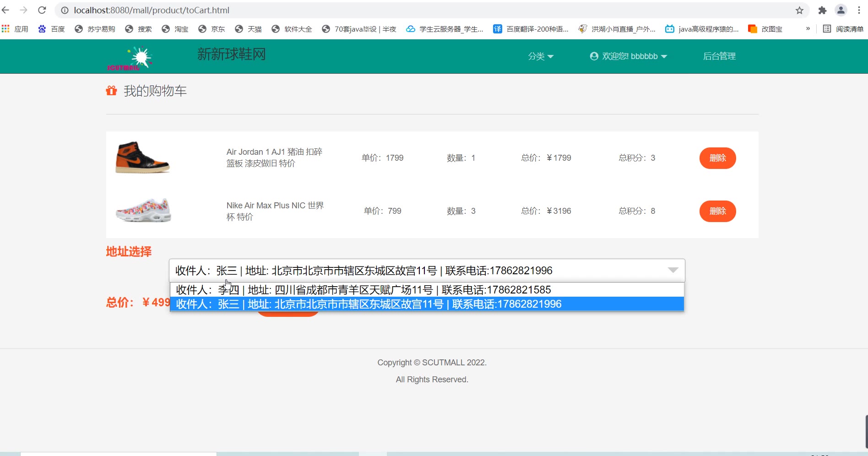
Task: Click the Nike Air Max Plus NIC product name
Action: point(275,211)
